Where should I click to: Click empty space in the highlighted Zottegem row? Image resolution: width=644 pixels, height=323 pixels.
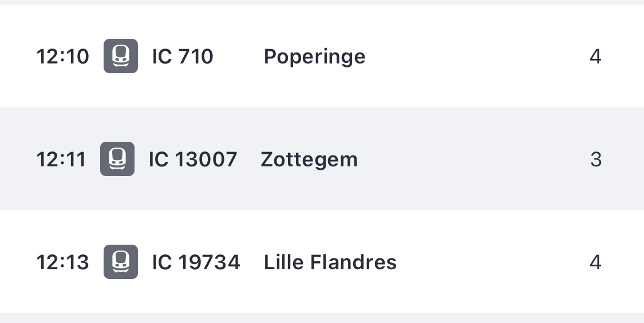[475, 159]
